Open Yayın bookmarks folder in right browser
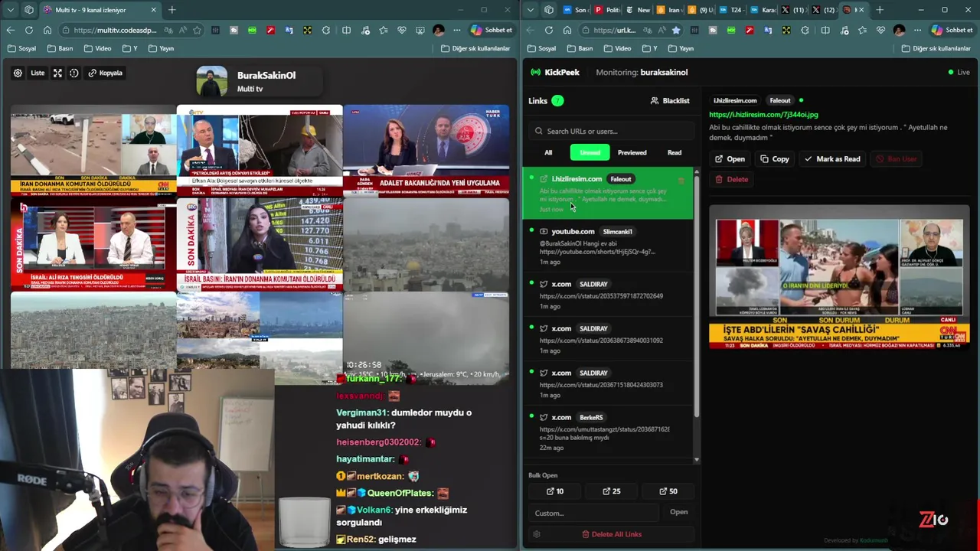Image resolution: width=980 pixels, height=551 pixels. (x=681, y=48)
